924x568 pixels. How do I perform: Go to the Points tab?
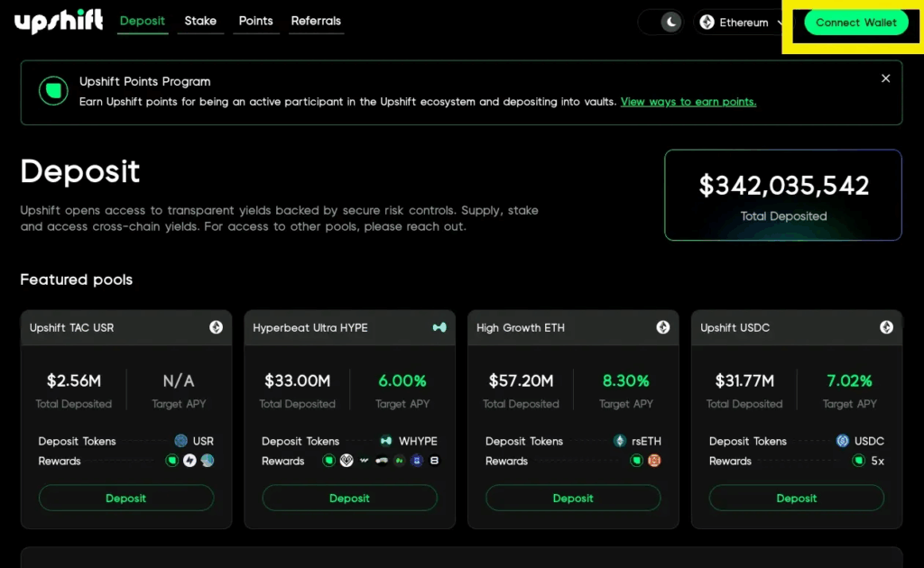255,21
